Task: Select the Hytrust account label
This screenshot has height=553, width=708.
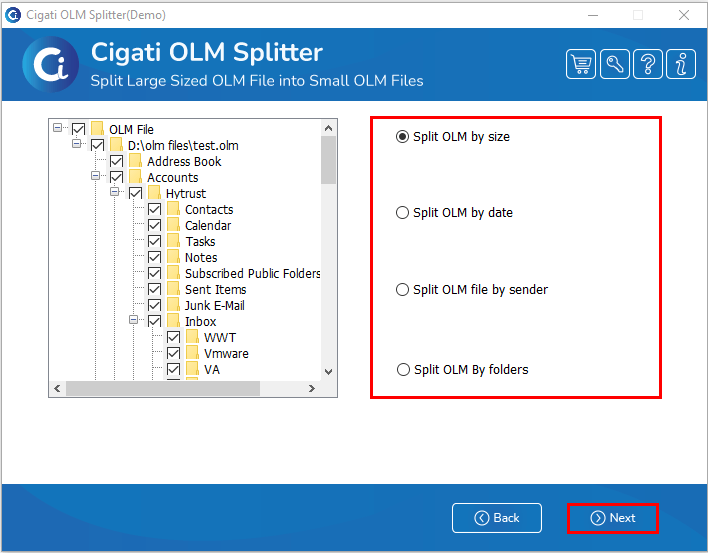Action: (x=186, y=194)
